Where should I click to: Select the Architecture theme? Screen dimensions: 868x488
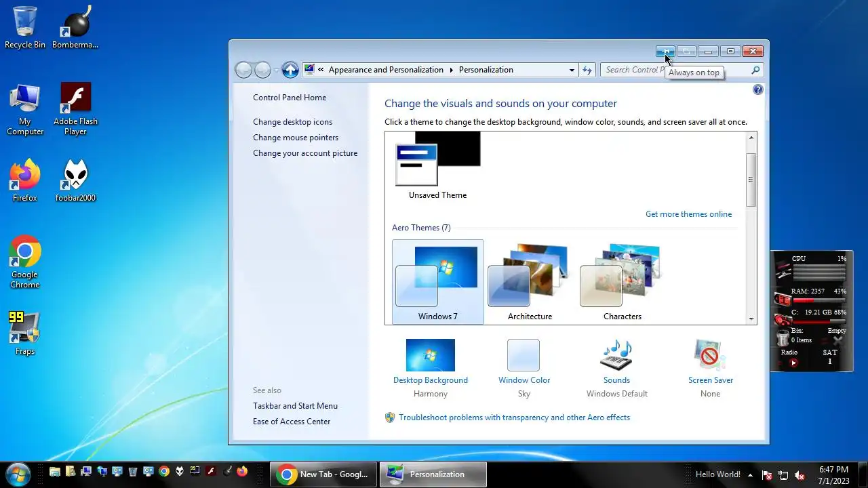530,282
